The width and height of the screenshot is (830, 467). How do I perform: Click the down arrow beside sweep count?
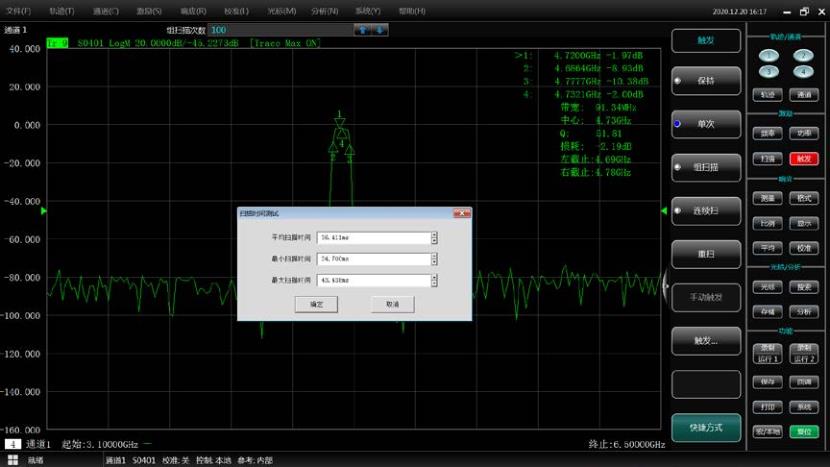click(380, 30)
